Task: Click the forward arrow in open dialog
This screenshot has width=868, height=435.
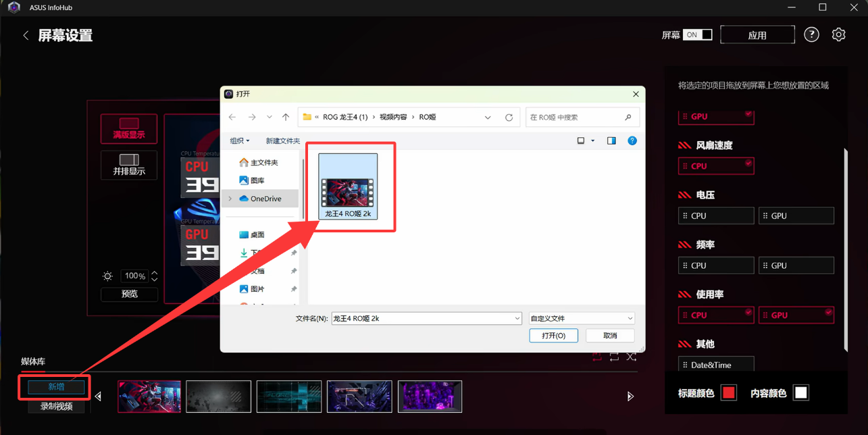Action: (252, 117)
